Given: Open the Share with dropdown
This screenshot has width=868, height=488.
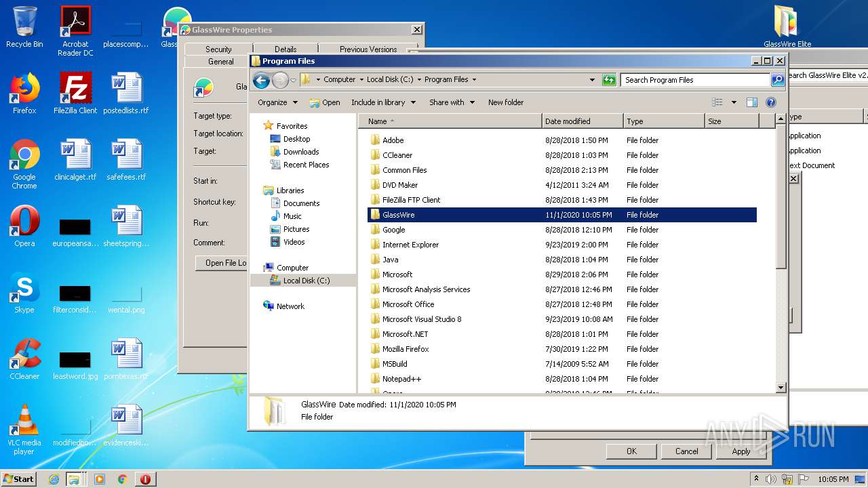Looking at the screenshot, I should click(x=452, y=102).
